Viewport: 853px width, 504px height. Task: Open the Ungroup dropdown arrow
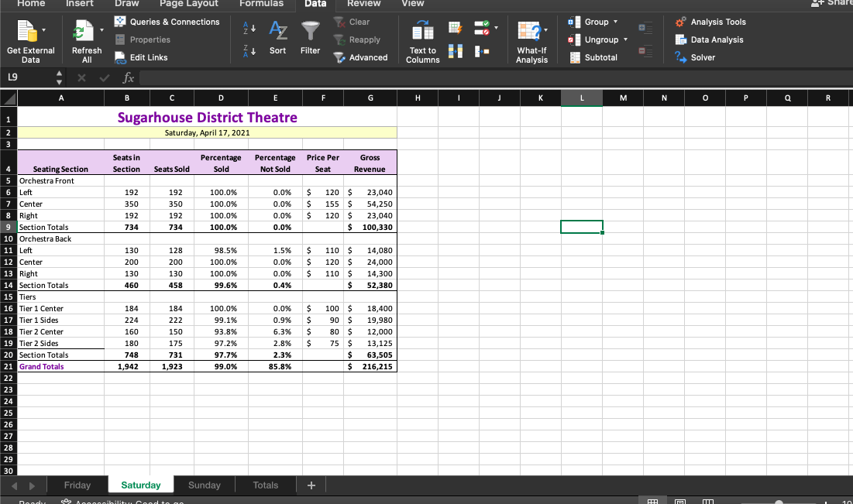625,39
